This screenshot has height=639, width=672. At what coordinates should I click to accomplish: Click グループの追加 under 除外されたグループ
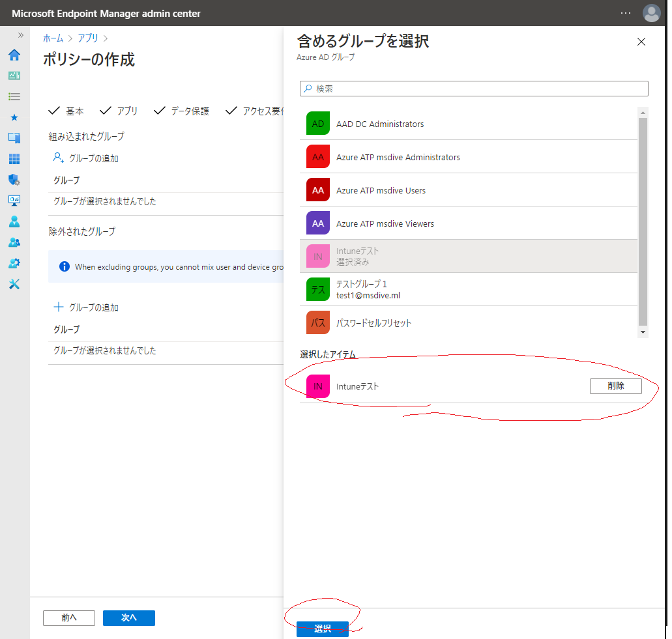[x=86, y=307]
